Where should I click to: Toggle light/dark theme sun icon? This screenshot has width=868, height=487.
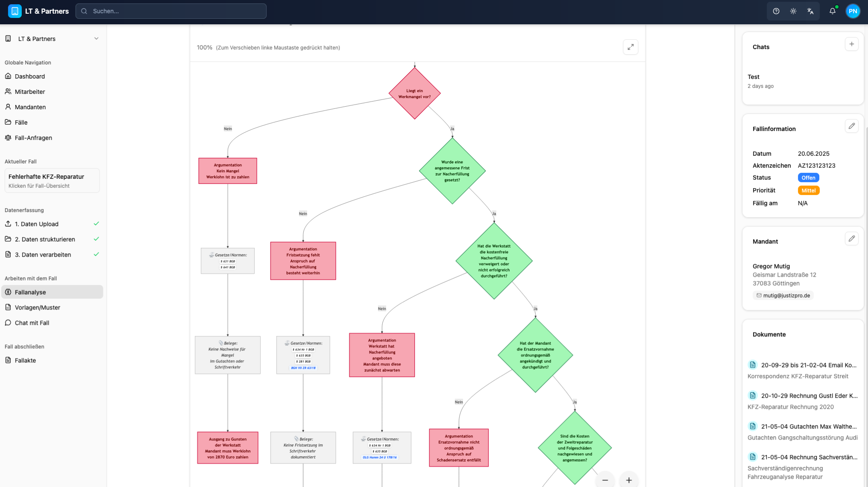click(793, 12)
